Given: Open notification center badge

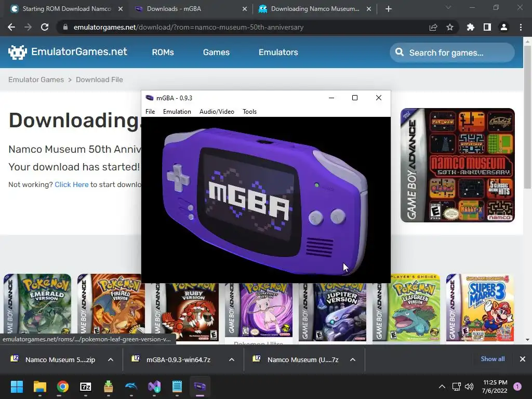Looking at the screenshot, I should click(x=517, y=387).
